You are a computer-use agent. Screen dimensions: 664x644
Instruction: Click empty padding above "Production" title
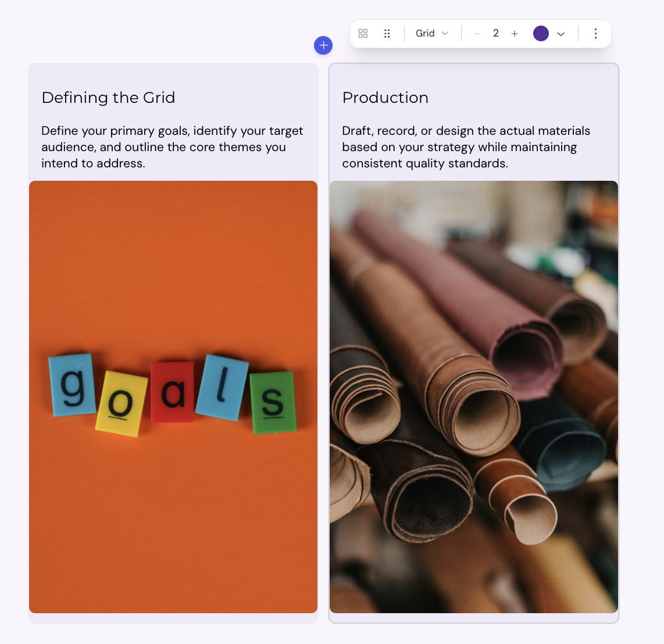[x=474, y=76]
